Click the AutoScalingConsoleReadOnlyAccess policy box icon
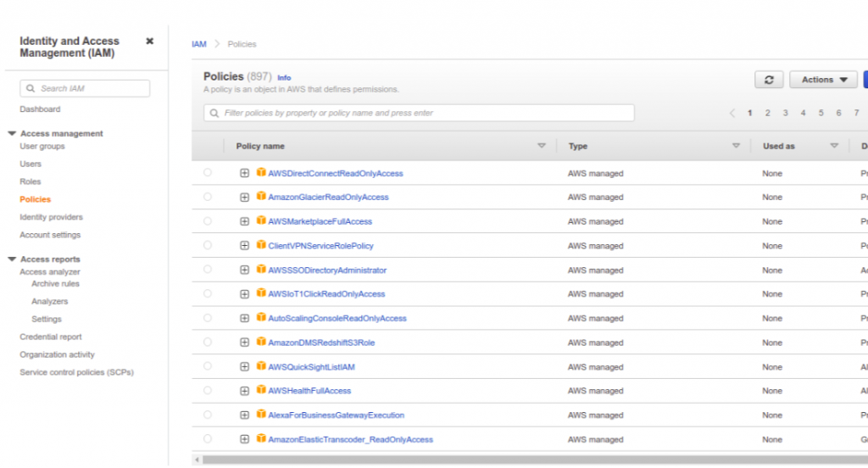 [x=261, y=317]
